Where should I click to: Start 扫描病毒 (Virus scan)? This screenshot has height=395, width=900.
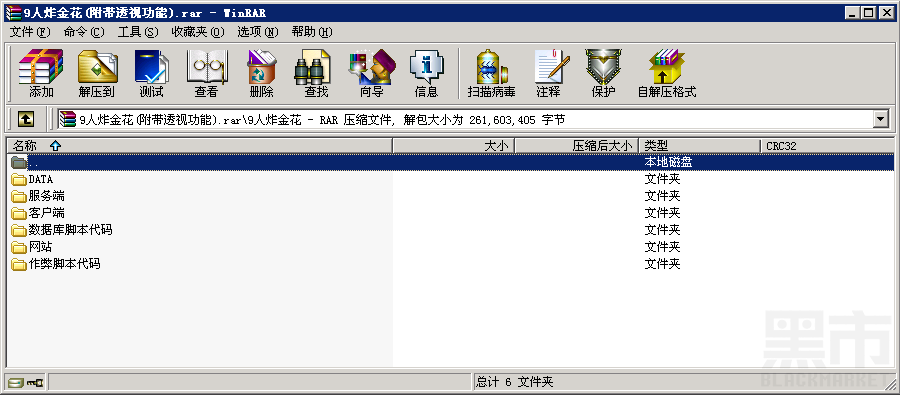pos(491,73)
